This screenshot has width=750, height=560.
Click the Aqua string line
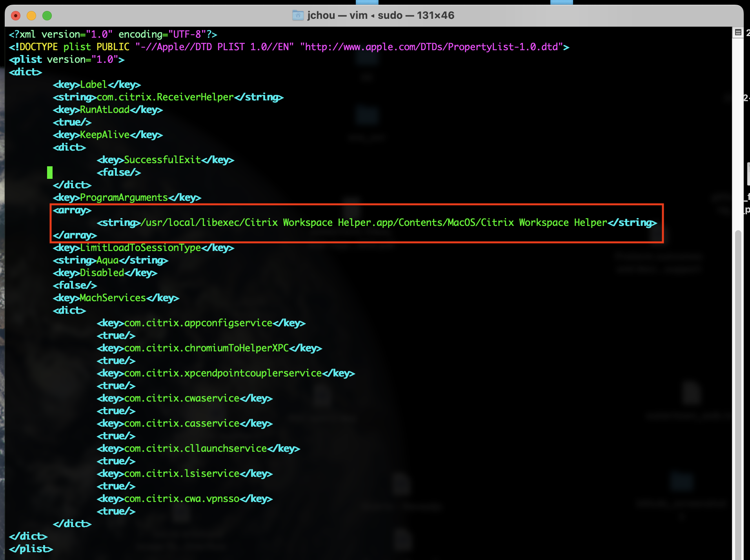tap(111, 260)
